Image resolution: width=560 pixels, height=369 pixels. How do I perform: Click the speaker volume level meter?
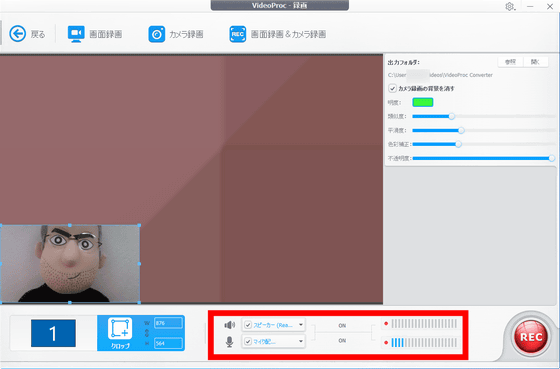click(424, 324)
